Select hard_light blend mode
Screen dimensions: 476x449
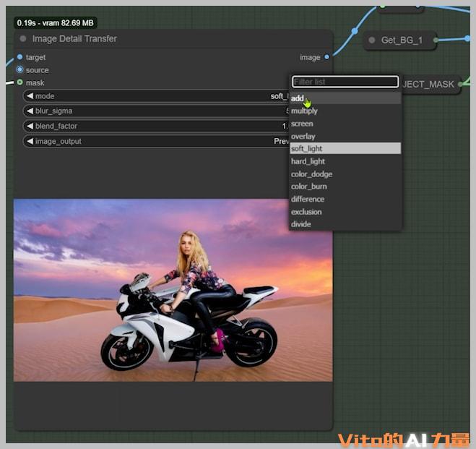(x=345, y=161)
